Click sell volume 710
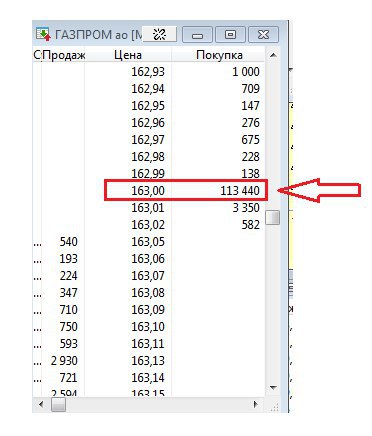 tap(69, 310)
